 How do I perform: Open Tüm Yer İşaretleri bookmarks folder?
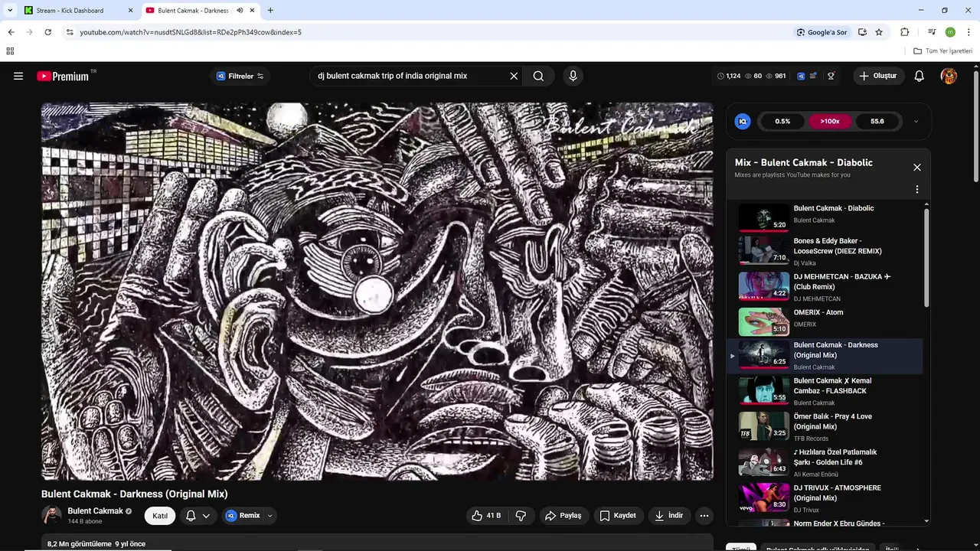(943, 51)
